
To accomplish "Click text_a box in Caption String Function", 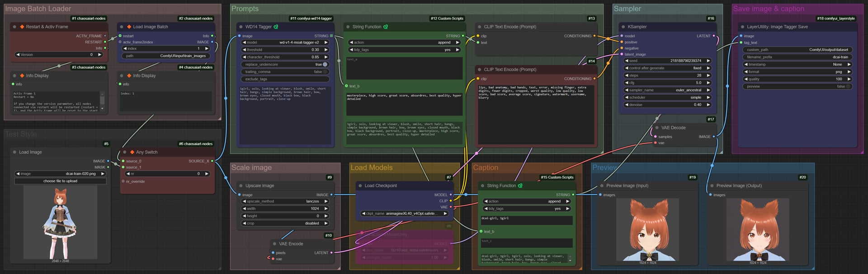I will click(527, 220).
